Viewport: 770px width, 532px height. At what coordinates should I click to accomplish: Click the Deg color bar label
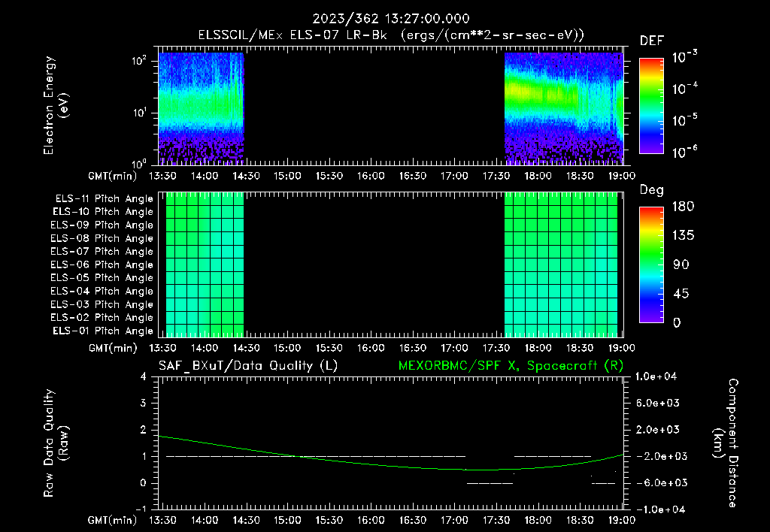tap(652, 190)
